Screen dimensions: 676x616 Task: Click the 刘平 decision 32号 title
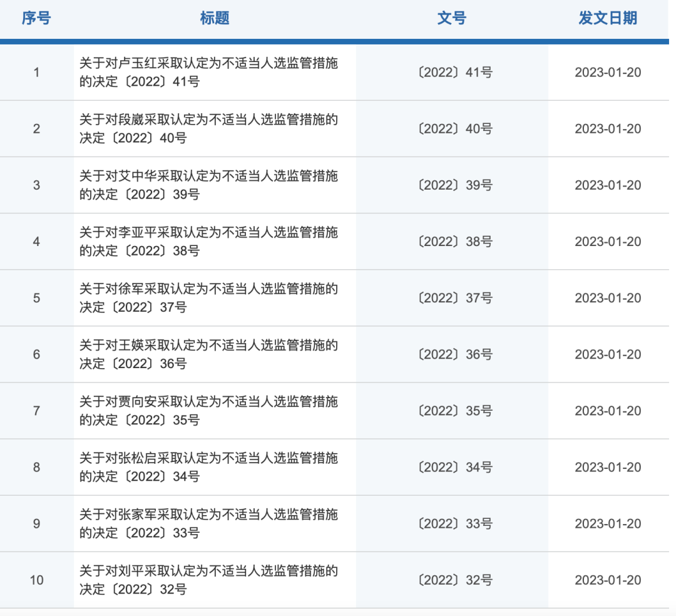208,580
